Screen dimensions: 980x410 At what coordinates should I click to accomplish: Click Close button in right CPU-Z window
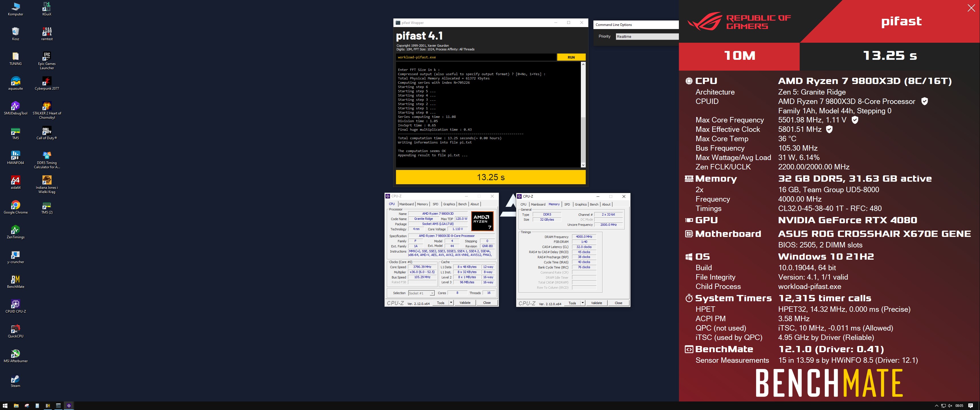tap(618, 303)
